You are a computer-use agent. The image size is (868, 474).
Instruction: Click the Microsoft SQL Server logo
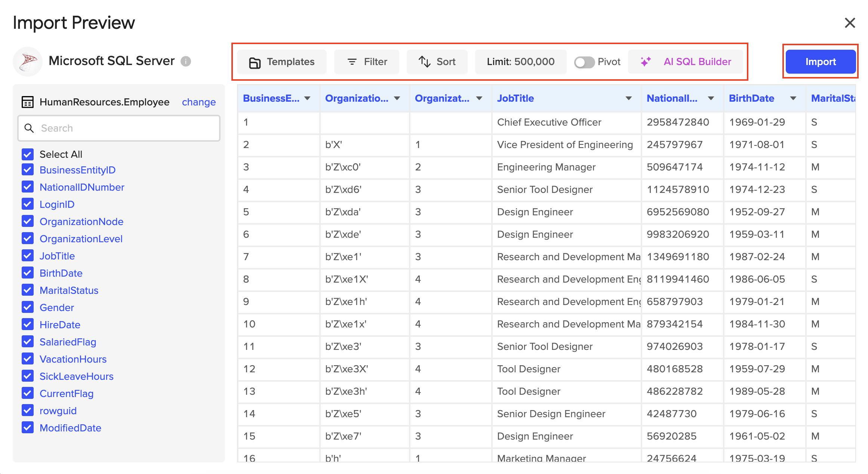[x=28, y=62]
